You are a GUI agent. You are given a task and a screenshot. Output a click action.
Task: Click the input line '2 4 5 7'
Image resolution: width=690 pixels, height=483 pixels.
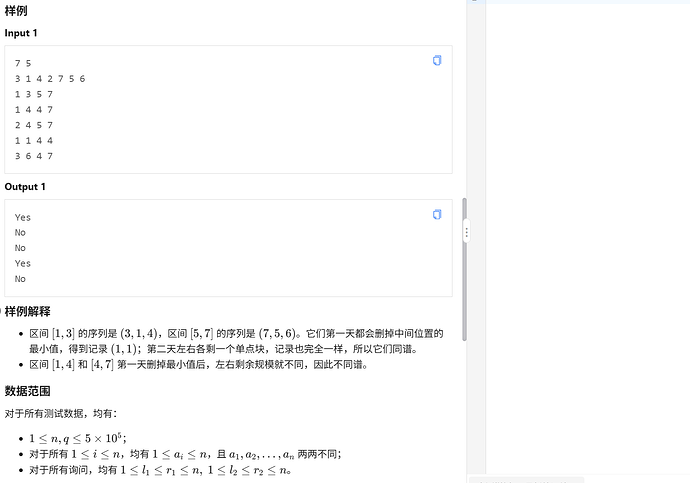click(34, 125)
